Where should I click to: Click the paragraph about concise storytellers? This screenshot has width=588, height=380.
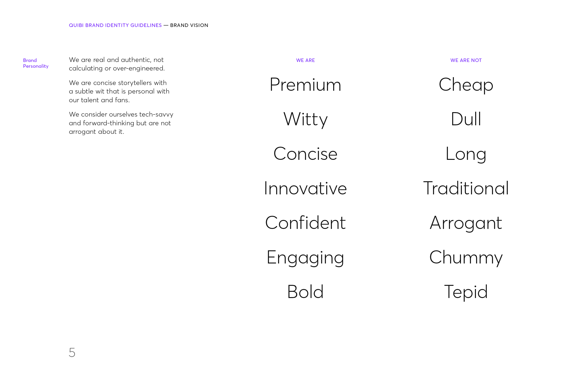pyautogui.click(x=119, y=91)
